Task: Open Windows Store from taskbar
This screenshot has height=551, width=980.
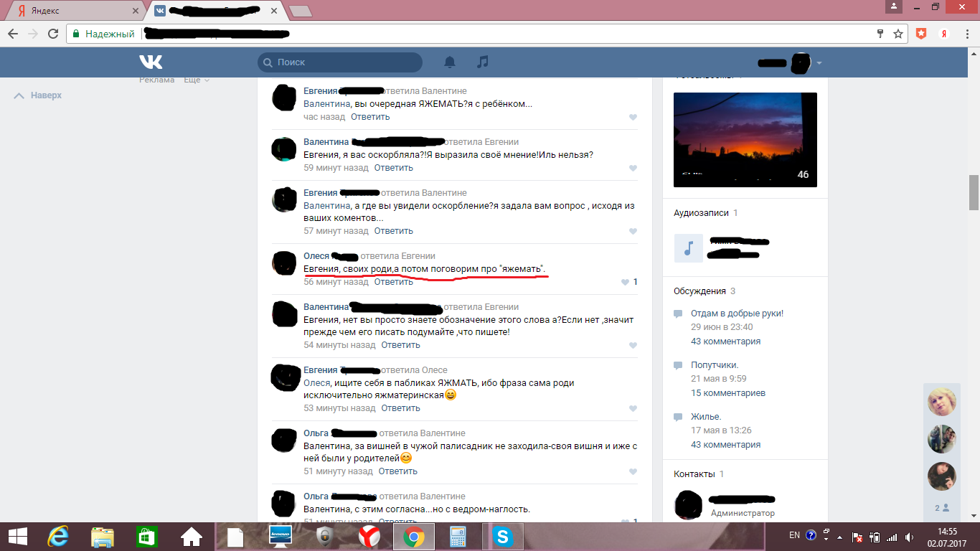Action: (x=146, y=536)
